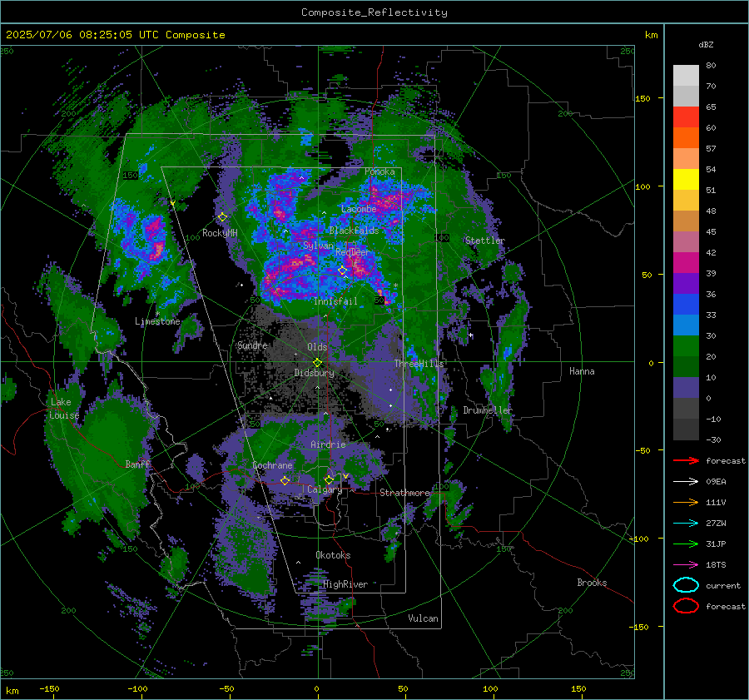Viewport: 749px width, 700px height.
Task: Click the green 31JP arrow legend icon
Action: pos(686,544)
